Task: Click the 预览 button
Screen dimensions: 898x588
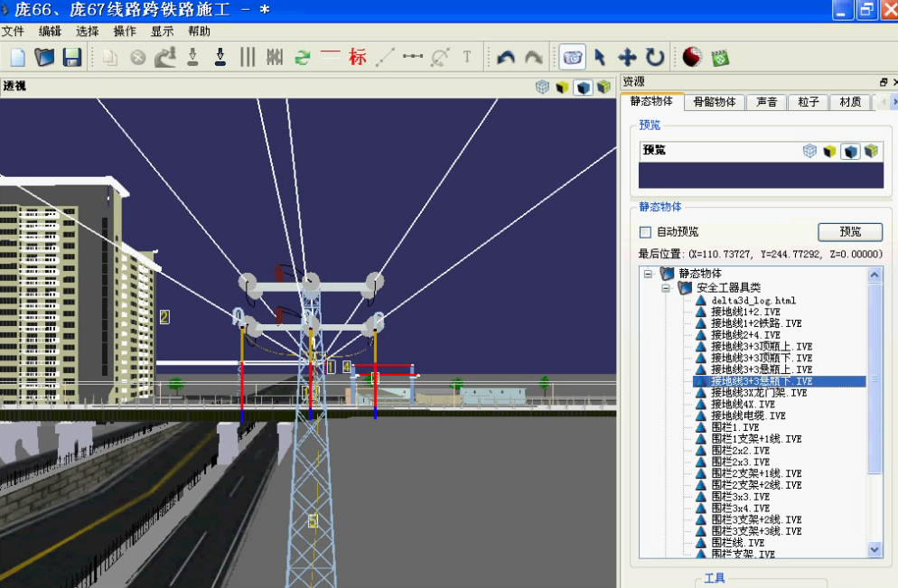Action: click(x=850, y=232)
